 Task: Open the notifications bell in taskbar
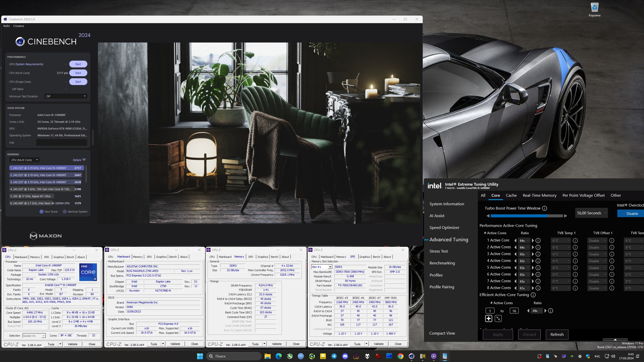(x=637, y=356)
